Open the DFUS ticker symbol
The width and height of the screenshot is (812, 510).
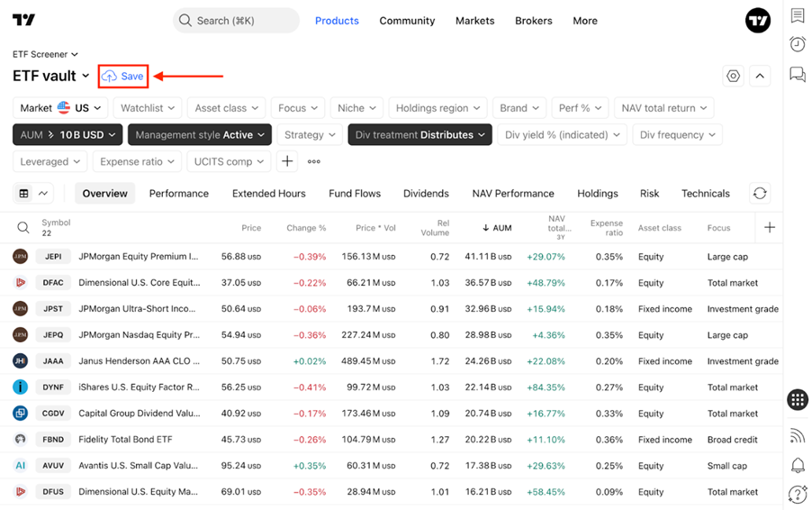(x=53, y=491)
